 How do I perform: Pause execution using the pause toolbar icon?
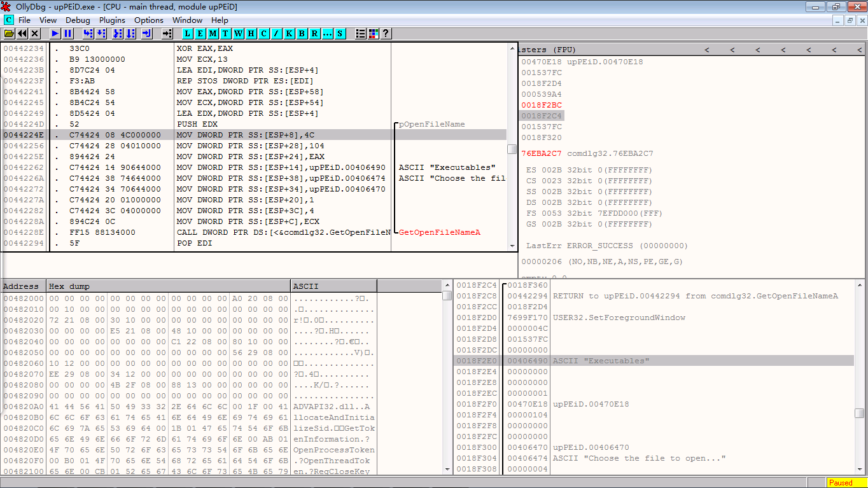tap(67, 33)
